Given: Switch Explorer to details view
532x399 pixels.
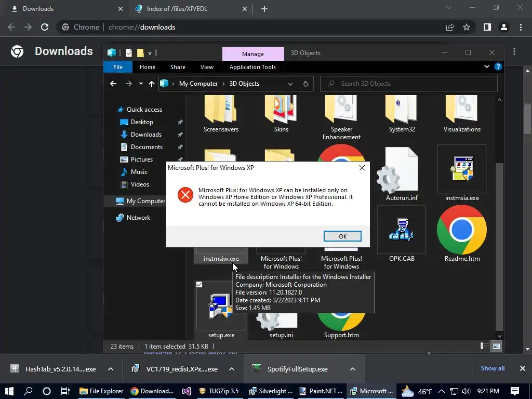Looking at the screenshot, I should coord(485,346).
